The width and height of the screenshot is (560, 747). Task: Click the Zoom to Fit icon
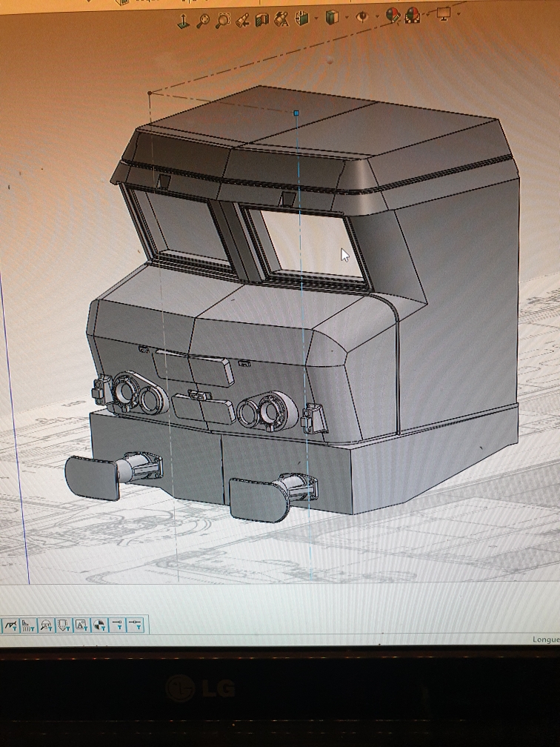[203, 21]
